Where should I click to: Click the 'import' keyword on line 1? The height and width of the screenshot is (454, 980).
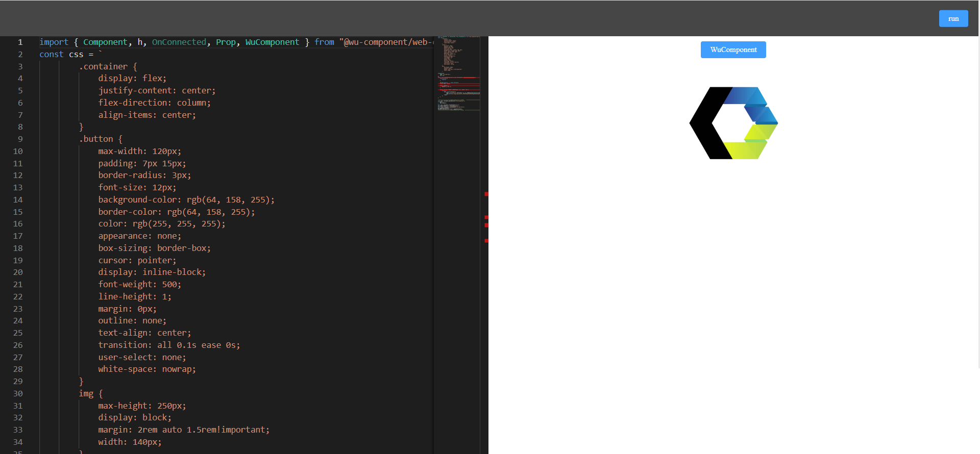pyautogui.click(x=54, y=42)
